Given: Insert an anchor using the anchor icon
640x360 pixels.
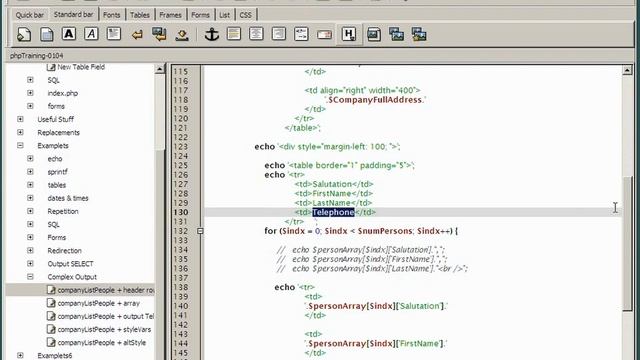Looking at the screenshot, I should click(211, 34).
